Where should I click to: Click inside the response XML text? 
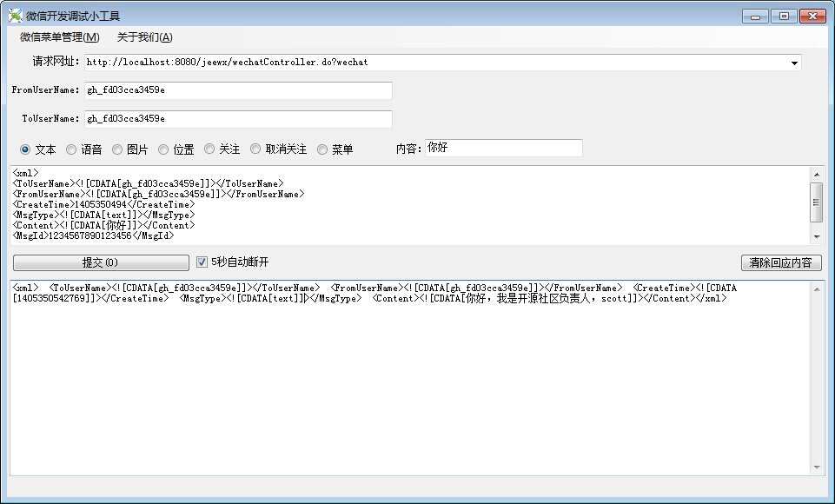tap(374, 293)
